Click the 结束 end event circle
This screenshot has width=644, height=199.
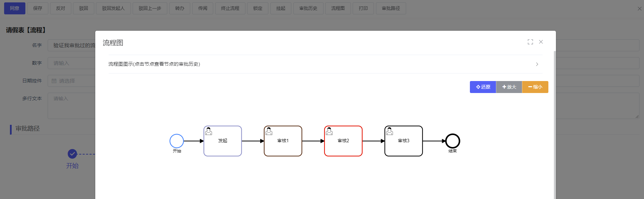[452, 141]
